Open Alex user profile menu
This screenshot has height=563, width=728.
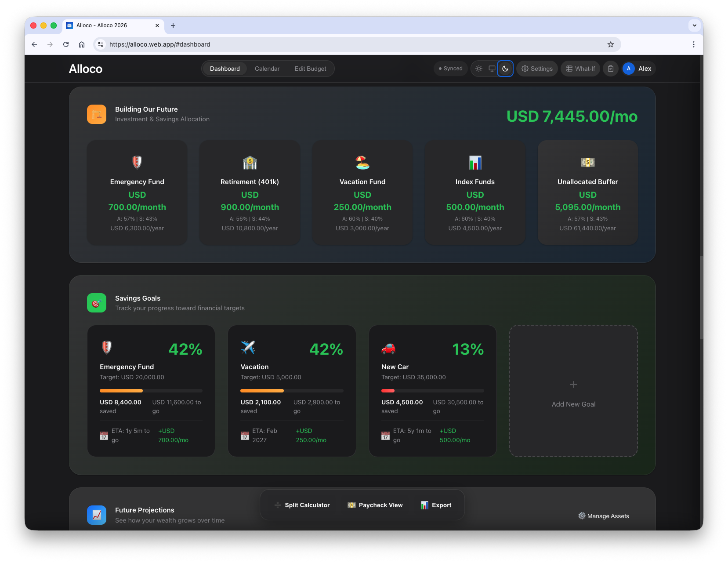pos(639,69)
